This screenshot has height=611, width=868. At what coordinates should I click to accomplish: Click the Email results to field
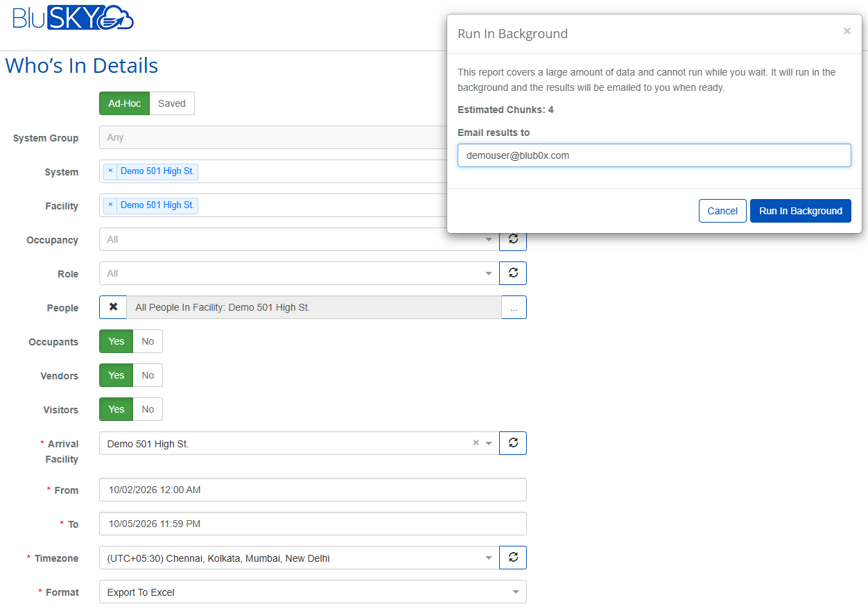(654, 155)
